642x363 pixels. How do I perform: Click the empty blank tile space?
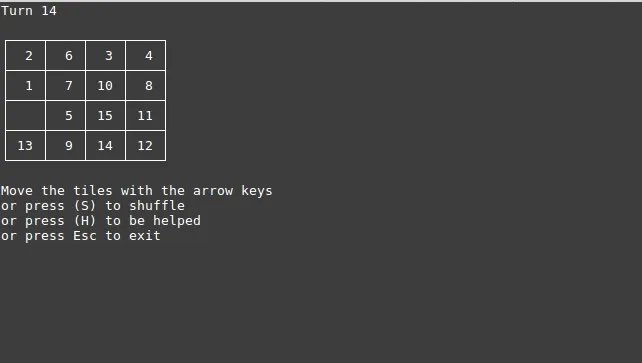25,116
